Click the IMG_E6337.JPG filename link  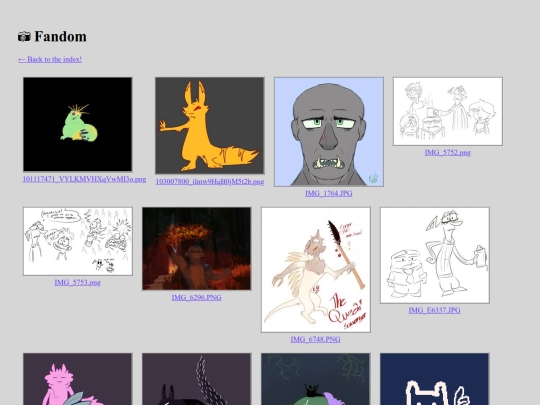point(435,310)
